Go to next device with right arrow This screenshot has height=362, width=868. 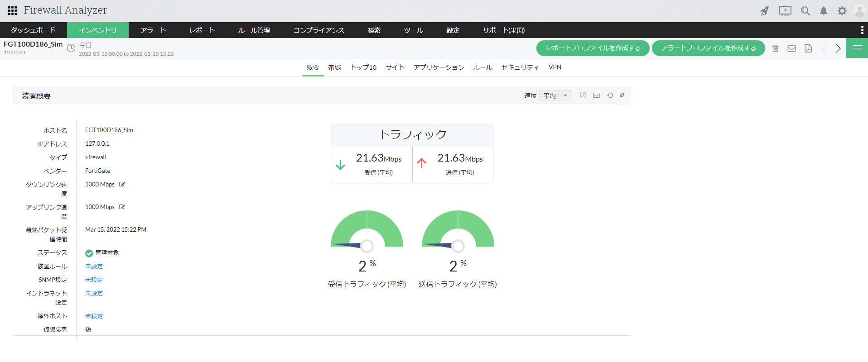click(x=838, y=48)
